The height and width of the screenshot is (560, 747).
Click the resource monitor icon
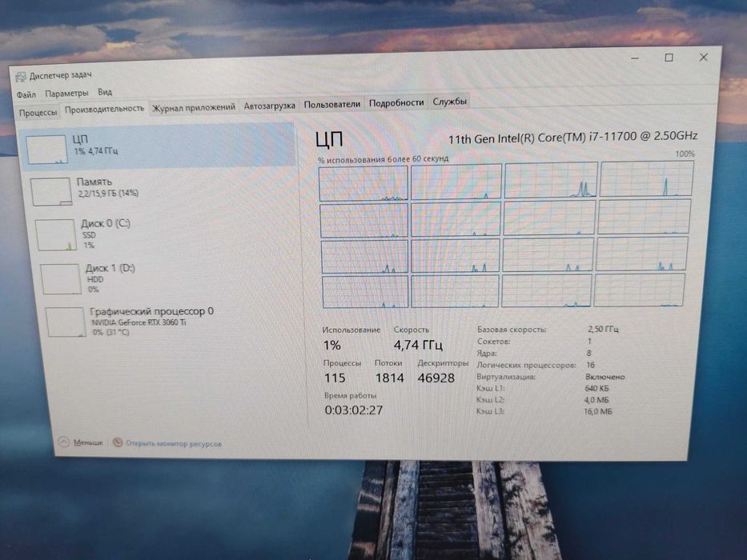118,442
